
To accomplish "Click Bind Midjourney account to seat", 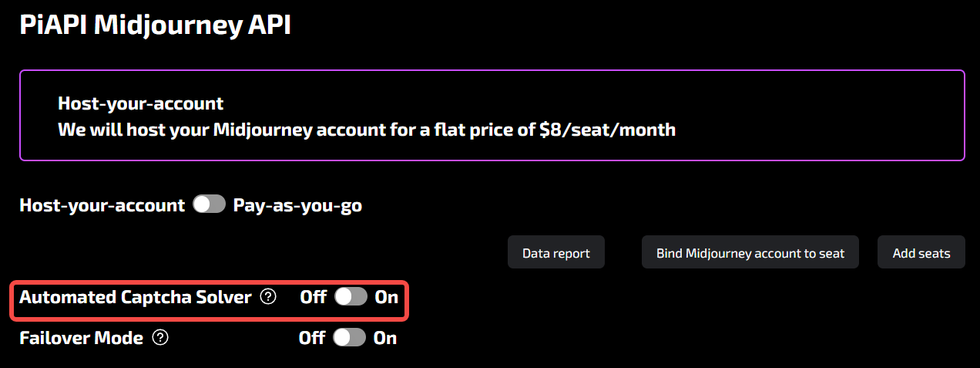I will click(x=750, y=253).
